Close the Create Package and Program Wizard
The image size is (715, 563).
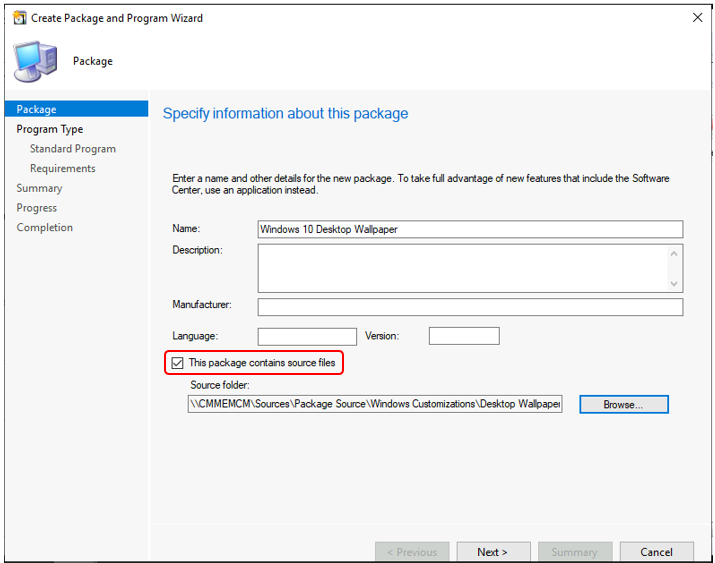pos(697,18)
